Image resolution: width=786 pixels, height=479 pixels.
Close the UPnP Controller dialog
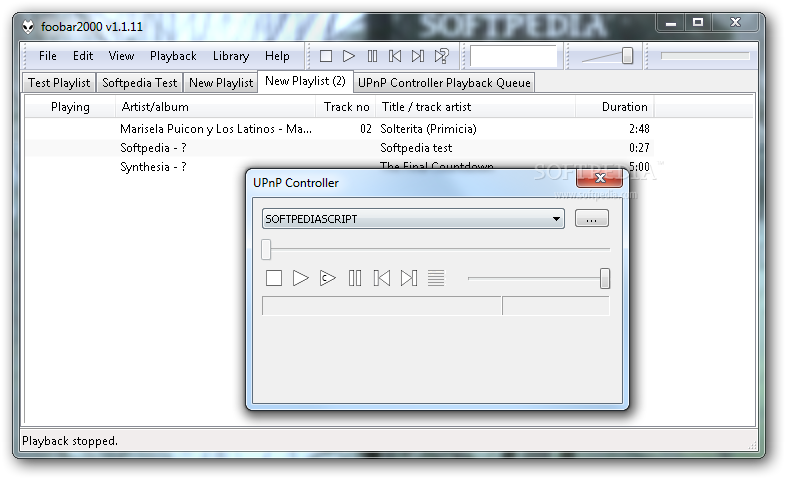[600, 178]
